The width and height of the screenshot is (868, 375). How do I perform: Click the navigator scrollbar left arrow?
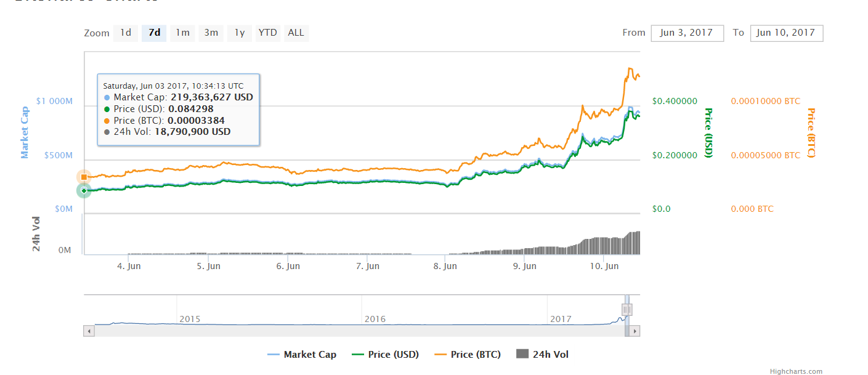coord(89,331)
